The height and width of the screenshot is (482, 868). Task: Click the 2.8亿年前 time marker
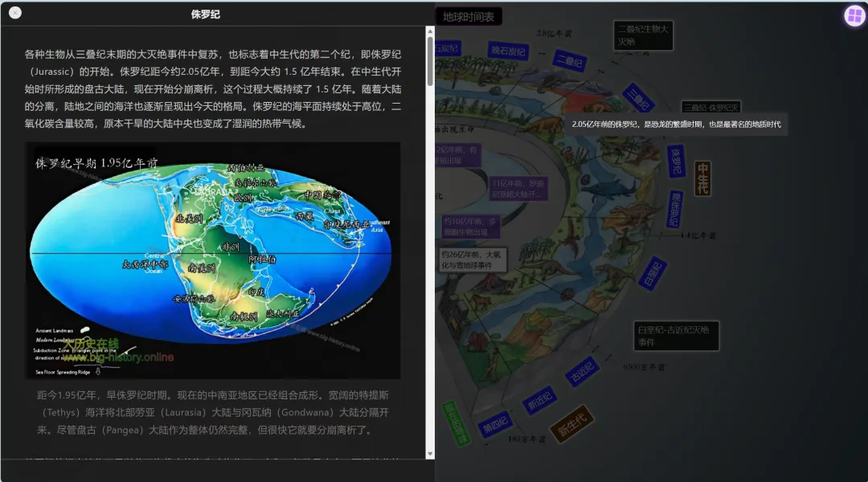pyautogui.click(x=553, y=33)
